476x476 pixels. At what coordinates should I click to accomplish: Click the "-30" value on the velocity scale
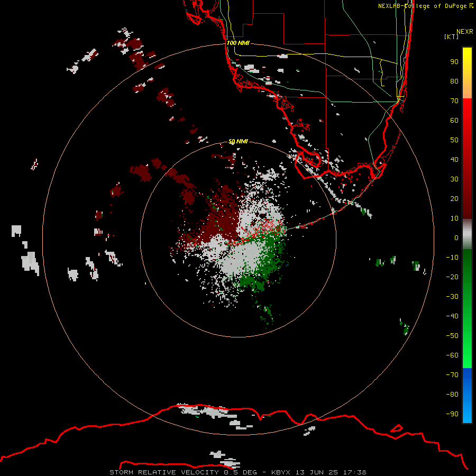pos(452,297)
